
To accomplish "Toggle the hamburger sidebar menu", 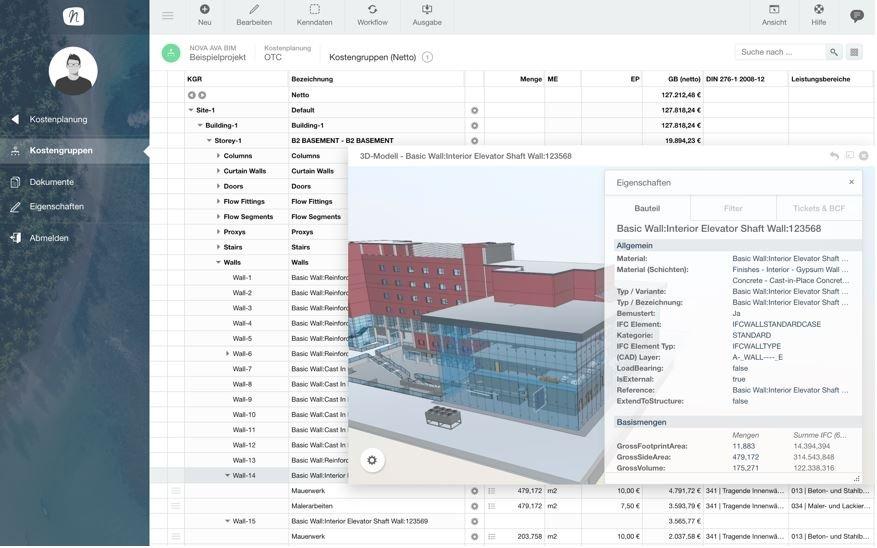I will [x=167, y=15].
